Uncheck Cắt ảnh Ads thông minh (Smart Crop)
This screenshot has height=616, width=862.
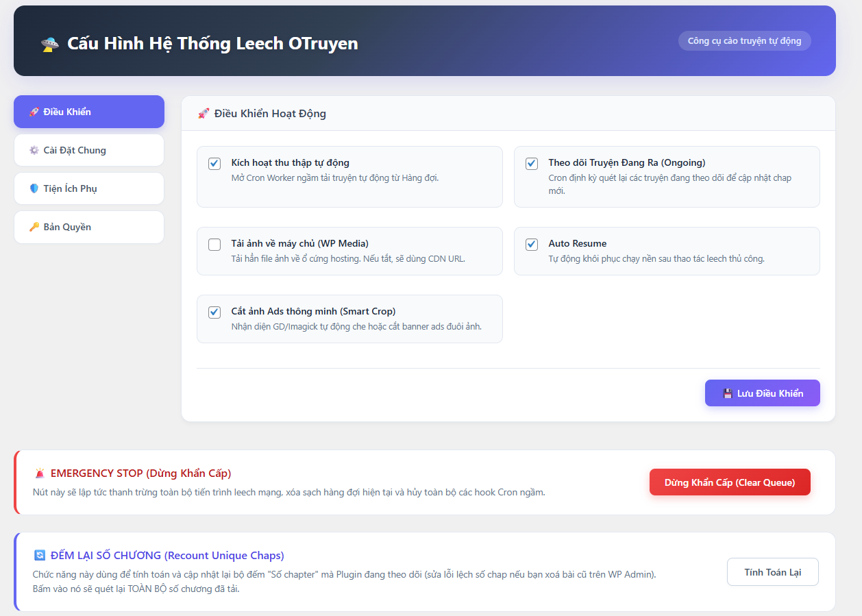tap(214, 312)
